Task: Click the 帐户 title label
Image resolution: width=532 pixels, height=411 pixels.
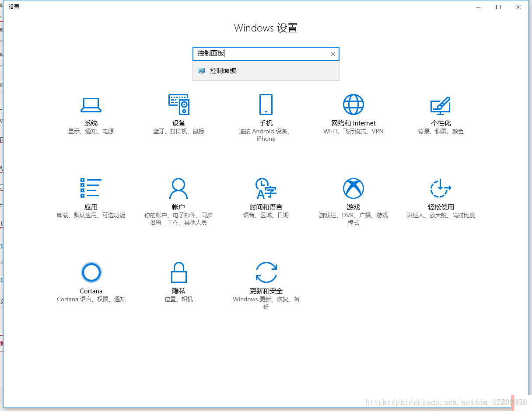Action: click(x=178, y=207)
